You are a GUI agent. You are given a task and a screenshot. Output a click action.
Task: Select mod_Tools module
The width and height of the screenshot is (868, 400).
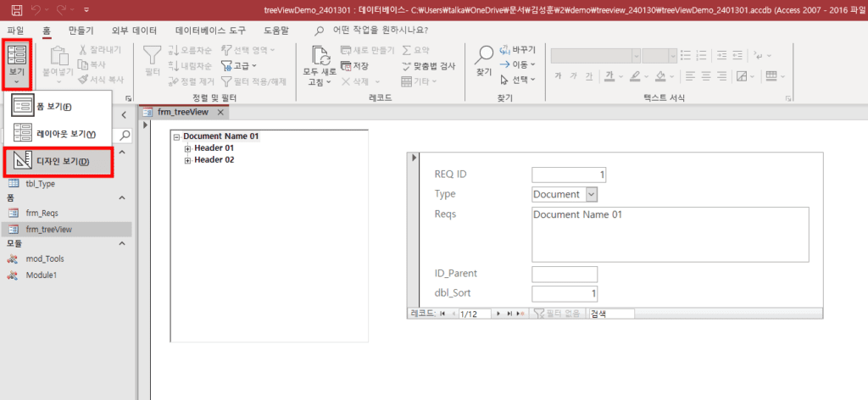pyautogui.click(x=46, y=258)
